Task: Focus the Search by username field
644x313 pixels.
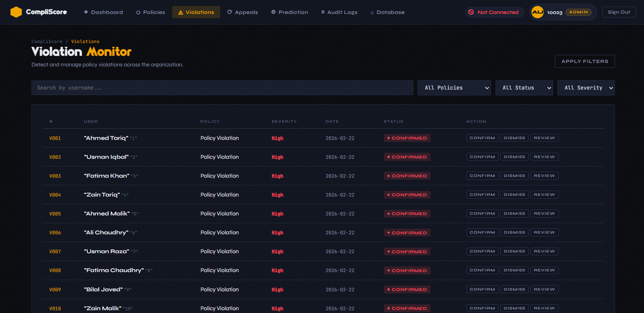Action: click(222, 88)
